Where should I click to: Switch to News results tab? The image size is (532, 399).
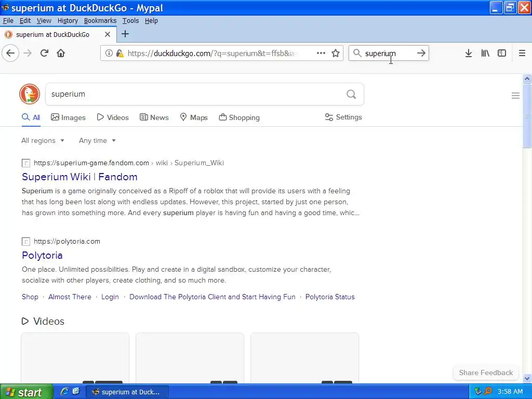point(154,117)
